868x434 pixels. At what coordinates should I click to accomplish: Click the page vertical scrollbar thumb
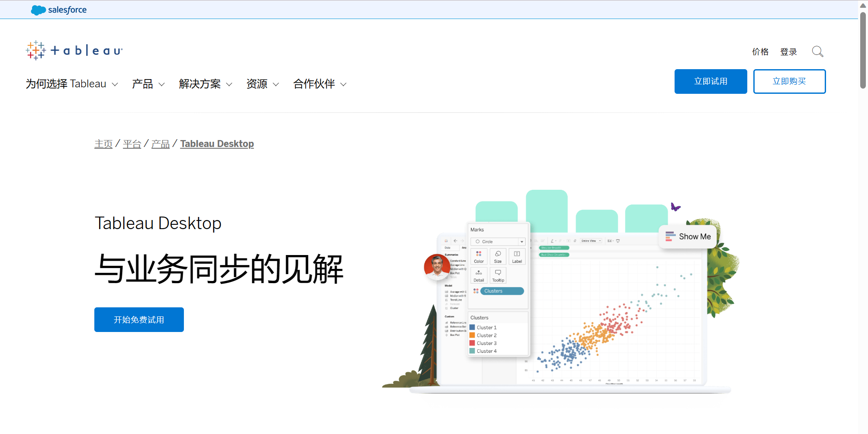coord(863,50)
